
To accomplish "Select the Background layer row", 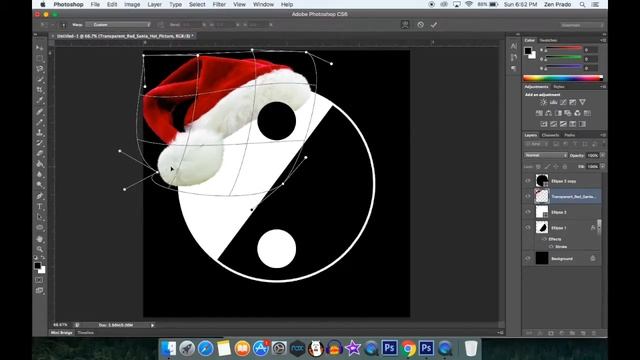I will click(568, 258).
